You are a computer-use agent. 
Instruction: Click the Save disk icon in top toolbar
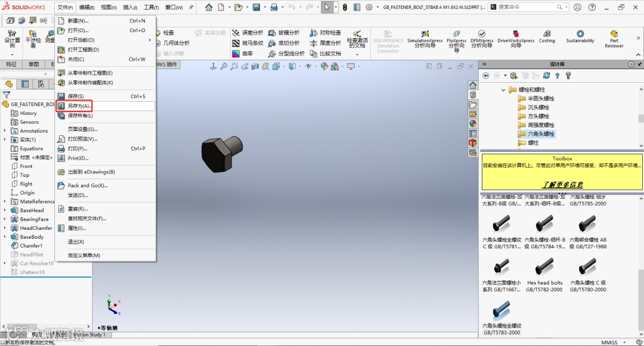click(x=256, y=7)
